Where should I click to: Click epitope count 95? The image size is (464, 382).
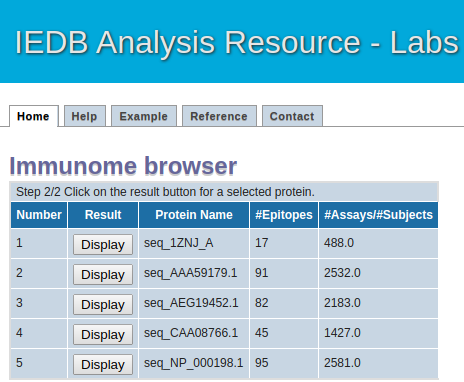262,363
